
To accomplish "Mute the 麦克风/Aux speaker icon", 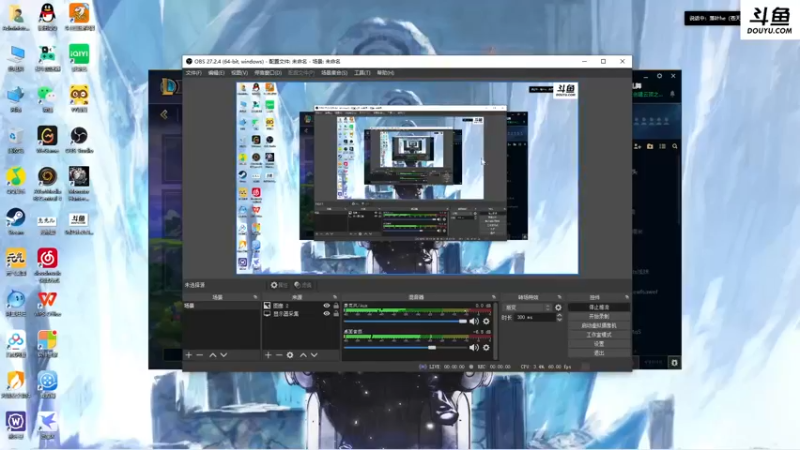I will point(474,321).
